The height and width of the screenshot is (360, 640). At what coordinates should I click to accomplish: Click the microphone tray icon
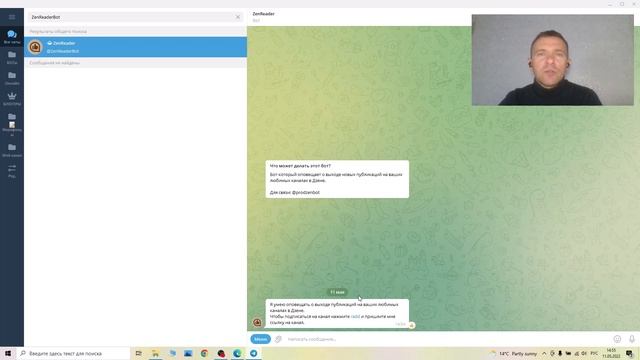click(560, 353)
